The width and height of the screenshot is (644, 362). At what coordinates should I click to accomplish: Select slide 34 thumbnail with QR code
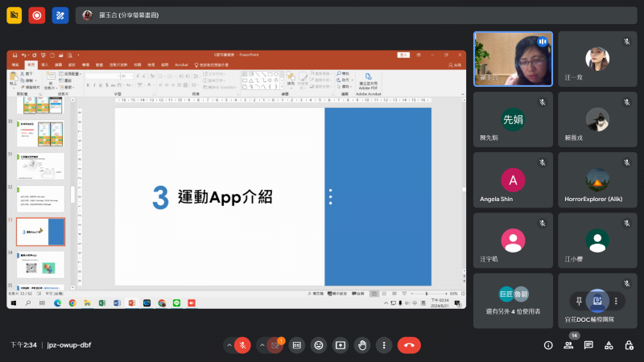click(x=41, y=265)
